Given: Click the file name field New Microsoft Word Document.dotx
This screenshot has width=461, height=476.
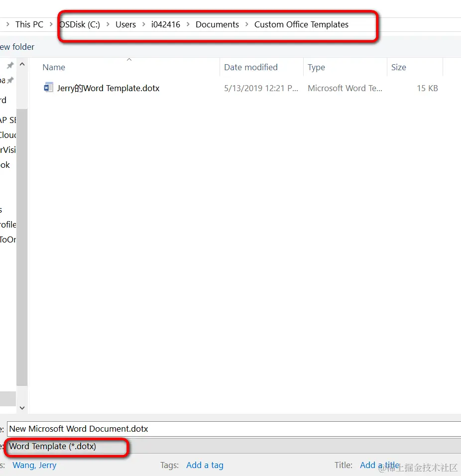Looking at the screenshot, I should pyautogui.click(x=234, y=429).
